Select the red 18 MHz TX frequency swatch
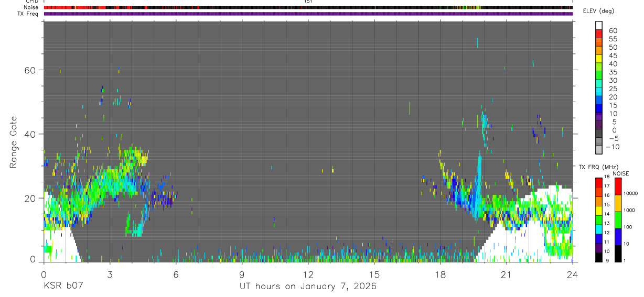 tap(599, 183)
